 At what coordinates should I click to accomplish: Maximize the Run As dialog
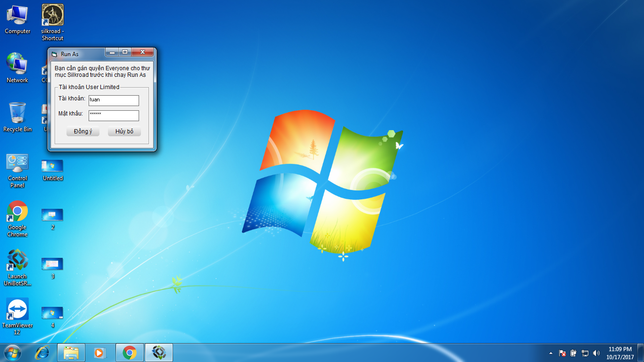[125, 52]
